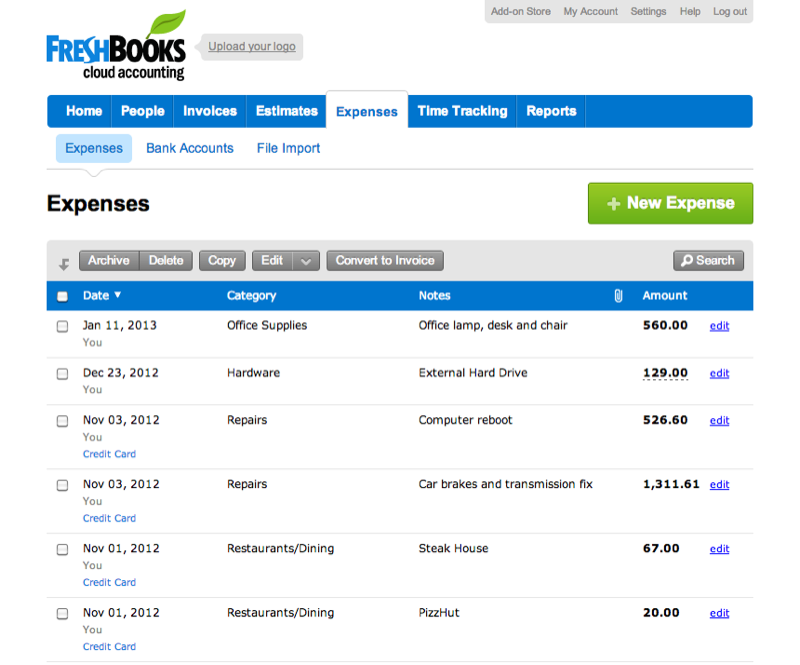The width and height of the screenshot is (800, 665).
Task: Switch to the Time Tracking tab
Action: pos(462,111)
